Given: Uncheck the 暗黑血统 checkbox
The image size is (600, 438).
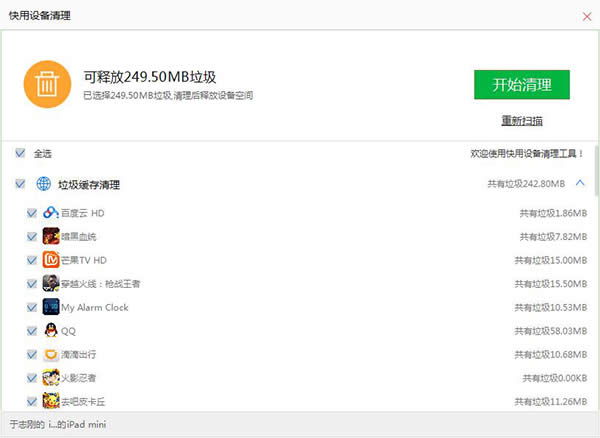Looking at the screenshot, I should tap(32, 237).
